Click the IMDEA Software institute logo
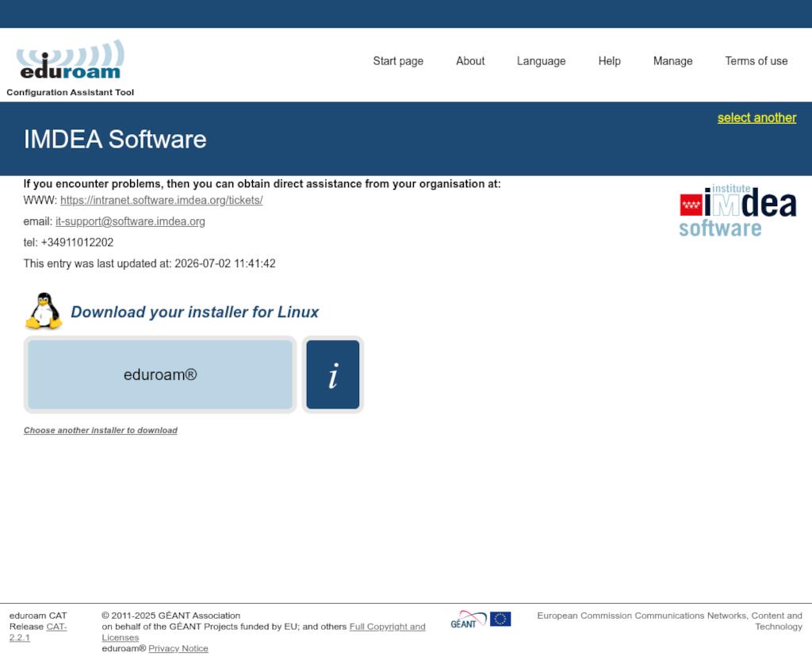This screenshot has height=664, width=812. click(738, 211)
